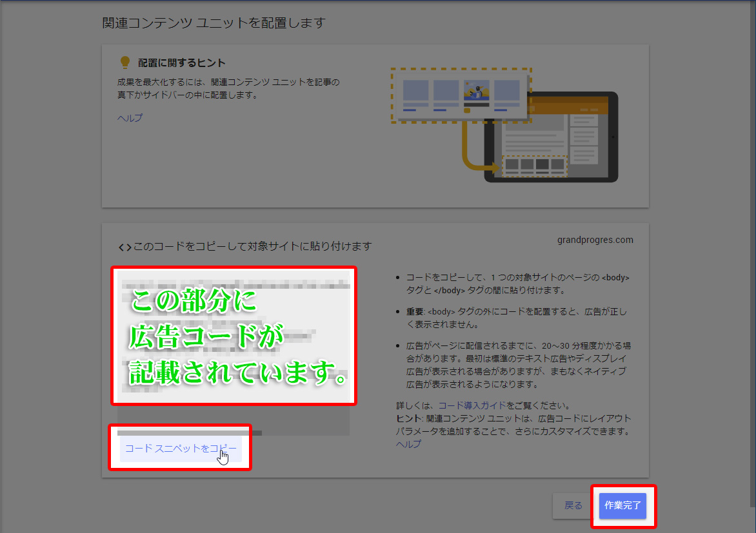Click the blue 作業完了 button
The image size is (756, 533).
(622, 506)
